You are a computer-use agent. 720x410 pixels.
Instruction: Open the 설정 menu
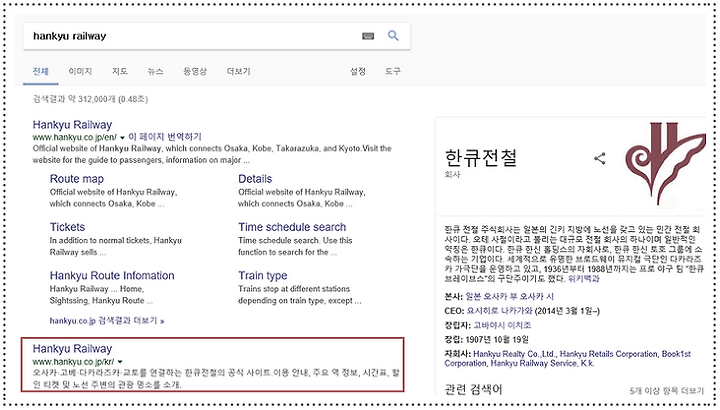358,71
